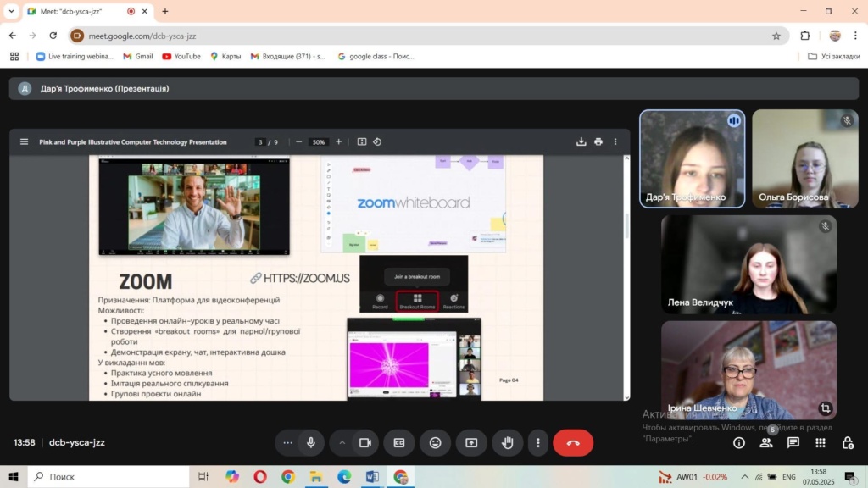
Task: Open activities grid icon
Action: pos(821,442)
